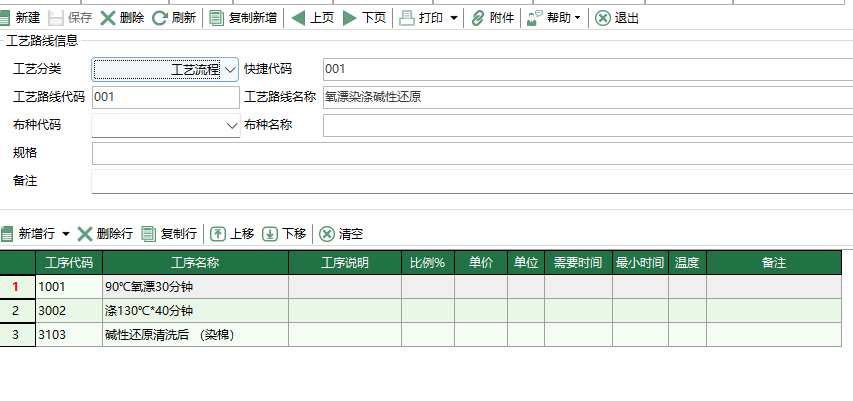Click the 删除行 delete row icon
Viewport: 853px width, 401px height.
[x=85, y=234]
